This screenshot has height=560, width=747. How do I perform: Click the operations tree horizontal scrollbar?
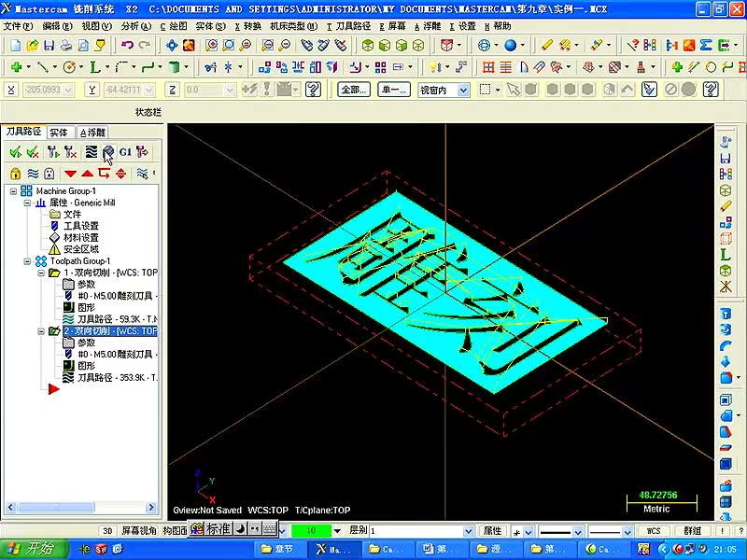(x=81, y=507)
